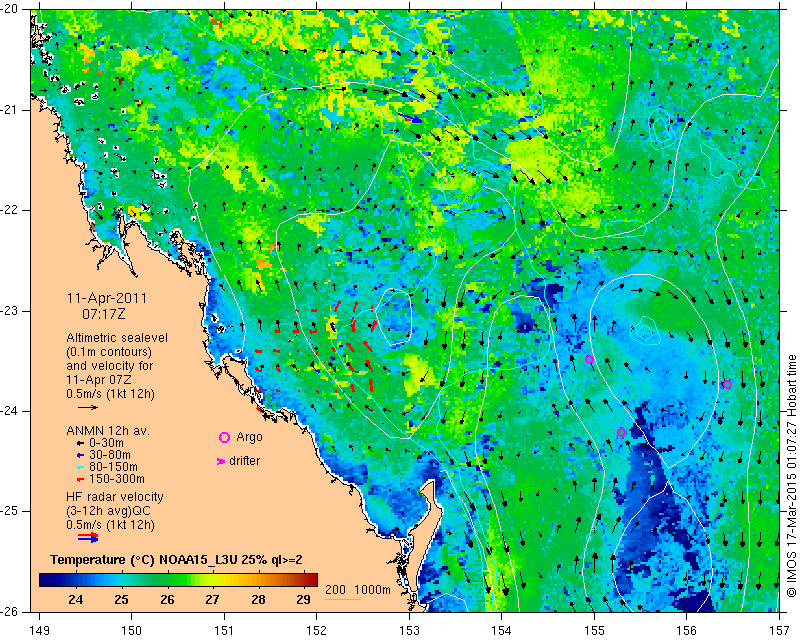Click the longitude axis label "157"
Image resolution: width=800 pixels, height=640 pixels.
[780, 631]
